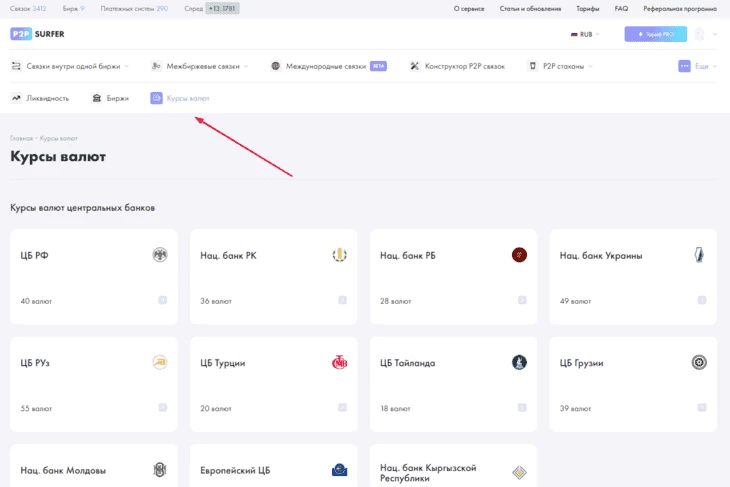This screenshot has height=487, width=730.
Task: Open ЦБ Грузии card arrow icon
Action: click(702, 407)
